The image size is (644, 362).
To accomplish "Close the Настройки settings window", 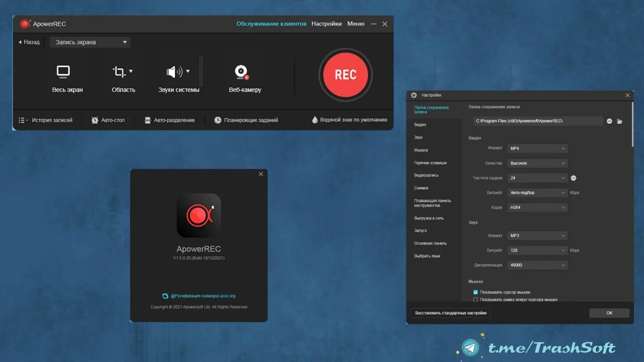I will pos(627,95).
